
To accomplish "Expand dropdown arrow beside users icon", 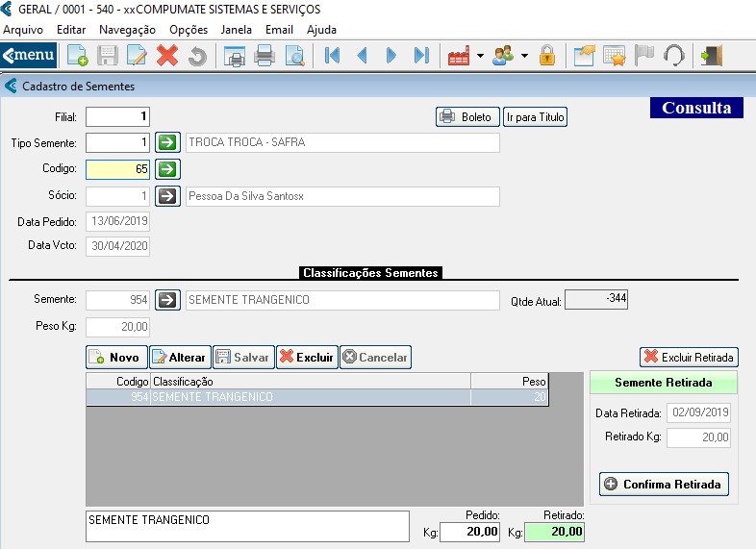I will coord(524,56).
